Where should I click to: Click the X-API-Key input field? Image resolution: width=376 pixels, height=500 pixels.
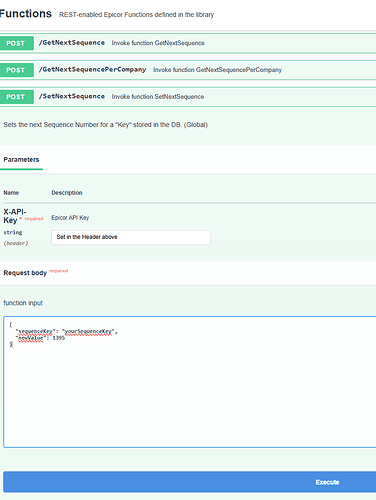point(131,237)
